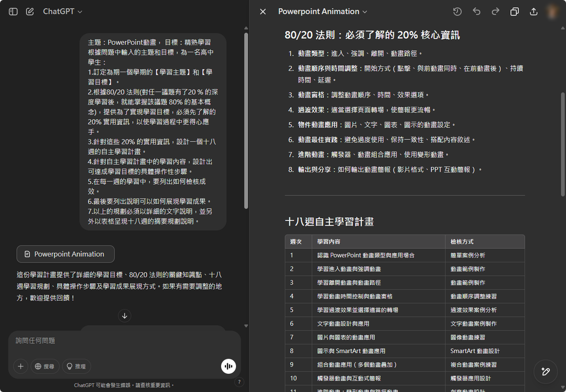Click the 80/20 法則 heading
566x392 pixels.
(x=372, y=35)
